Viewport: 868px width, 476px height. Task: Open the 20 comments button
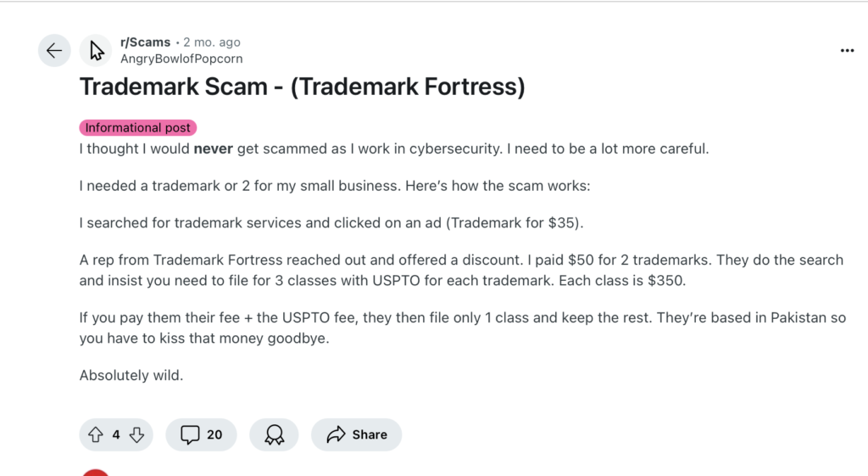point(202,434)
